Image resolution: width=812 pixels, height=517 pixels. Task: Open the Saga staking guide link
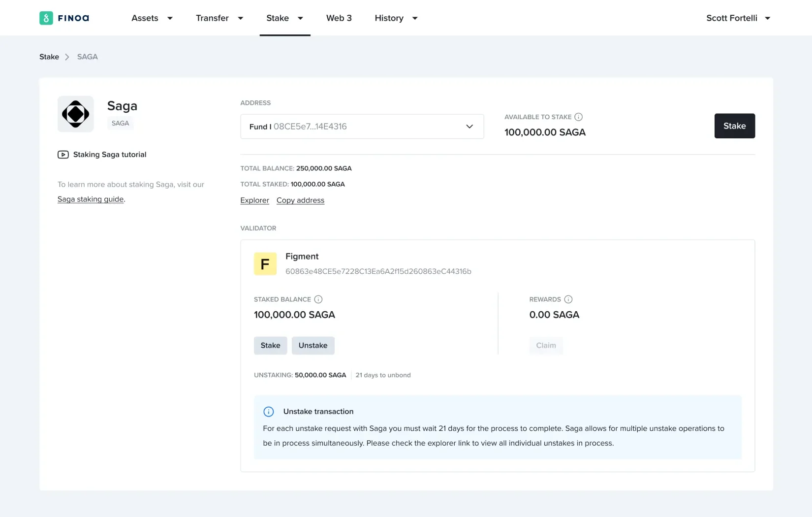91,199
